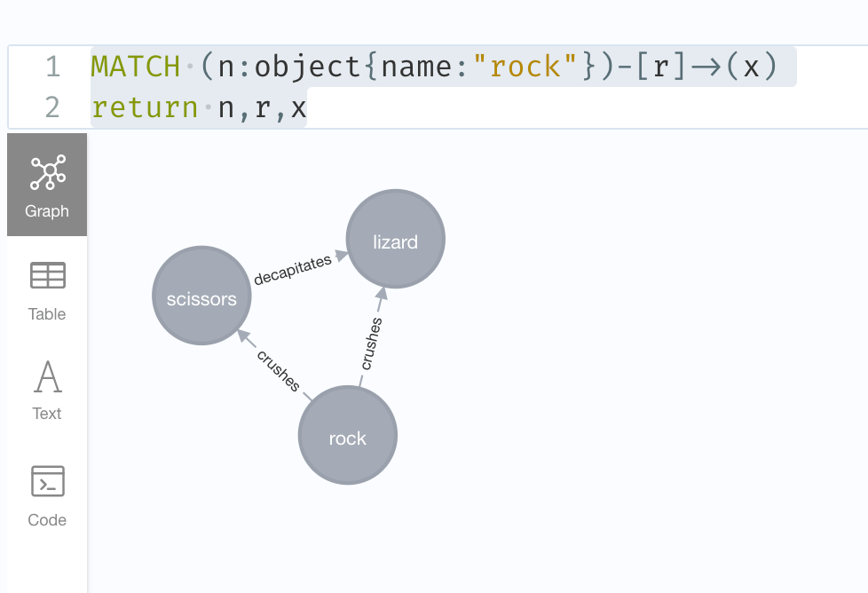
Task: Open the Table results view
Action: (x=47, y=289)
